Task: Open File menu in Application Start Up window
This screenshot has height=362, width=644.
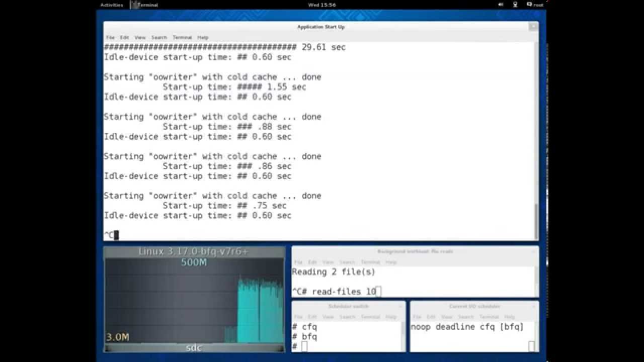Action: coord(110,38)
